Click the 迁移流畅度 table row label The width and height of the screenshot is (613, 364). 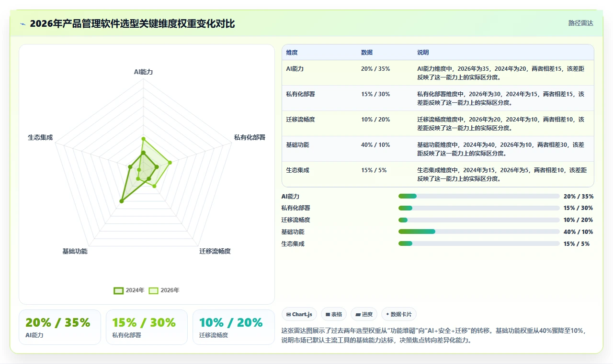coord(301,120)
